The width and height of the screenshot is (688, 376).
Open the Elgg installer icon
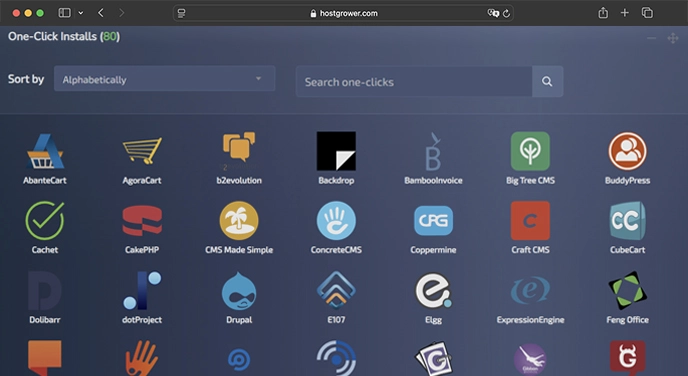coord(433,290)
